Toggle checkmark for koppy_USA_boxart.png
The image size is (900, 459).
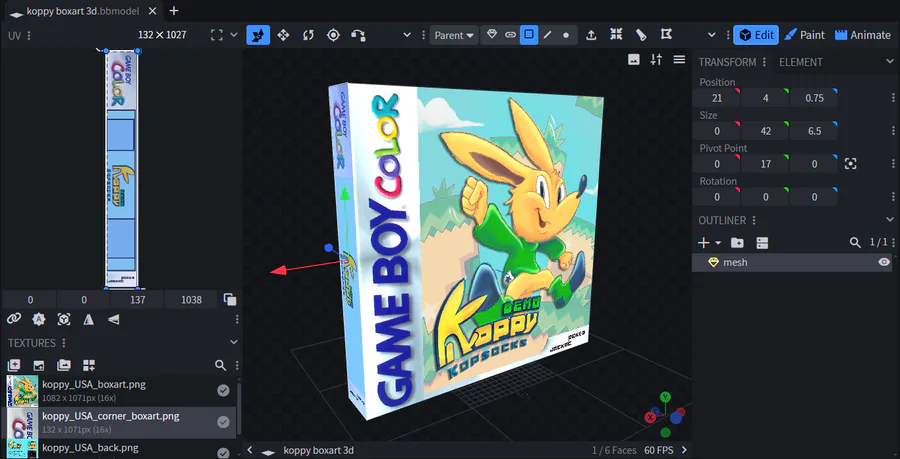pos(223,391)
